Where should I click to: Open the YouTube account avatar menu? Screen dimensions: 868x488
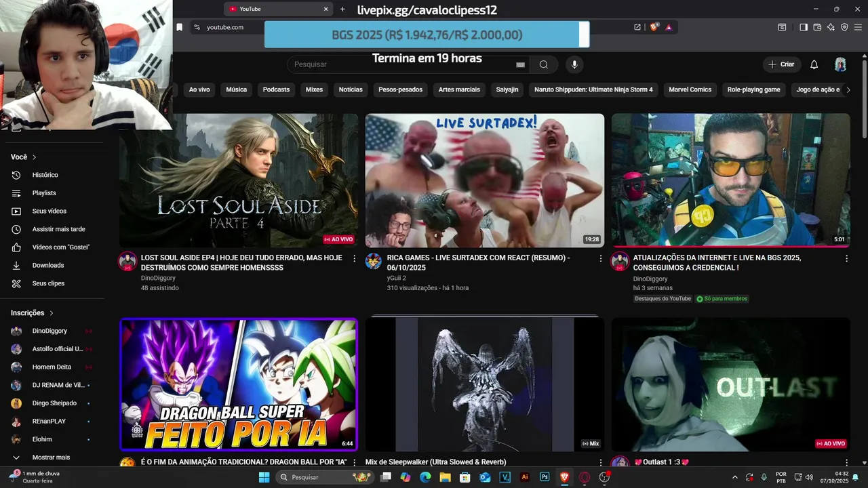click(x=840, y=64)
